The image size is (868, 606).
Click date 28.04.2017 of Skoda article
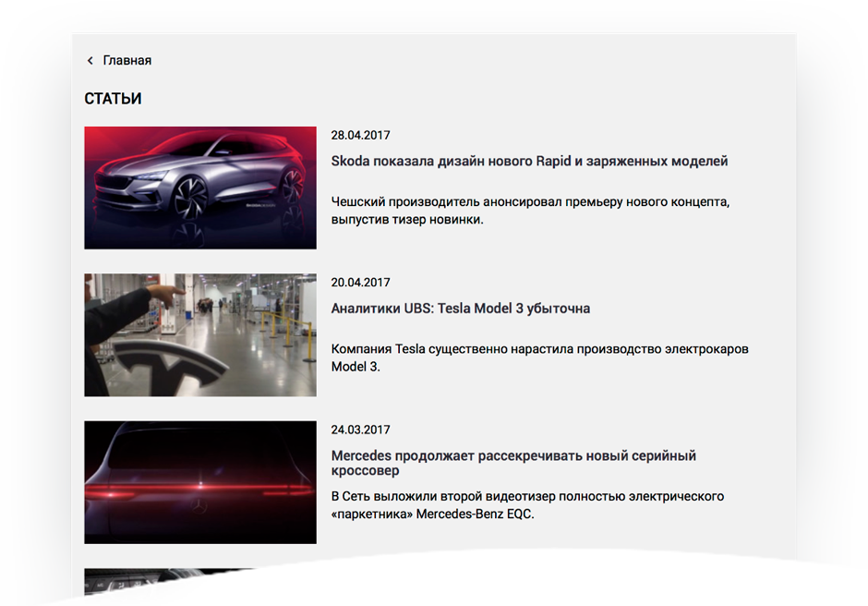tap(360, 135)
